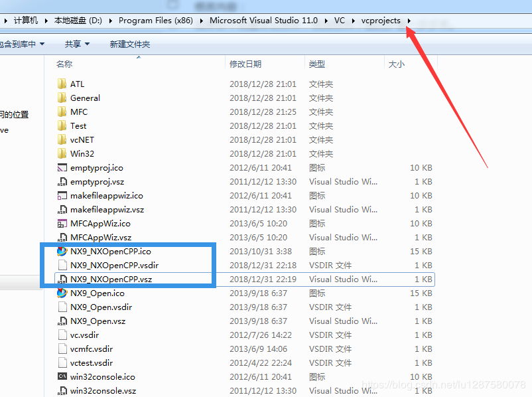Select the file name vc.vsdir
Image resolution: width=532 pixels, height=397 pixels.
point(84,335)
